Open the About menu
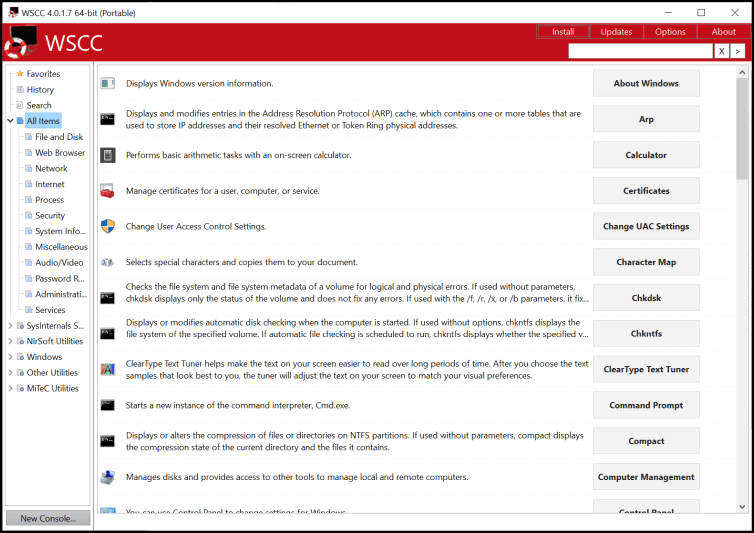754x533 pixels. click(x=724, y=32)
